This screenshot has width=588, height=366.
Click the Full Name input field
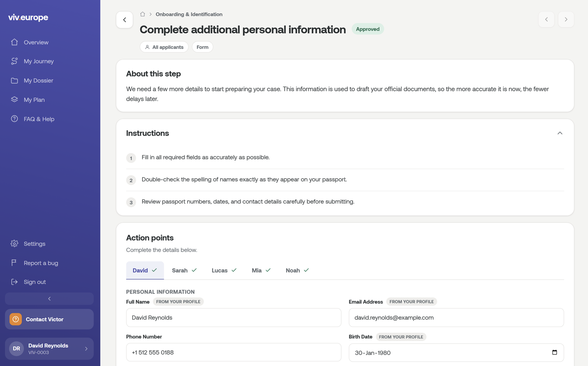[x=234, y=317]
